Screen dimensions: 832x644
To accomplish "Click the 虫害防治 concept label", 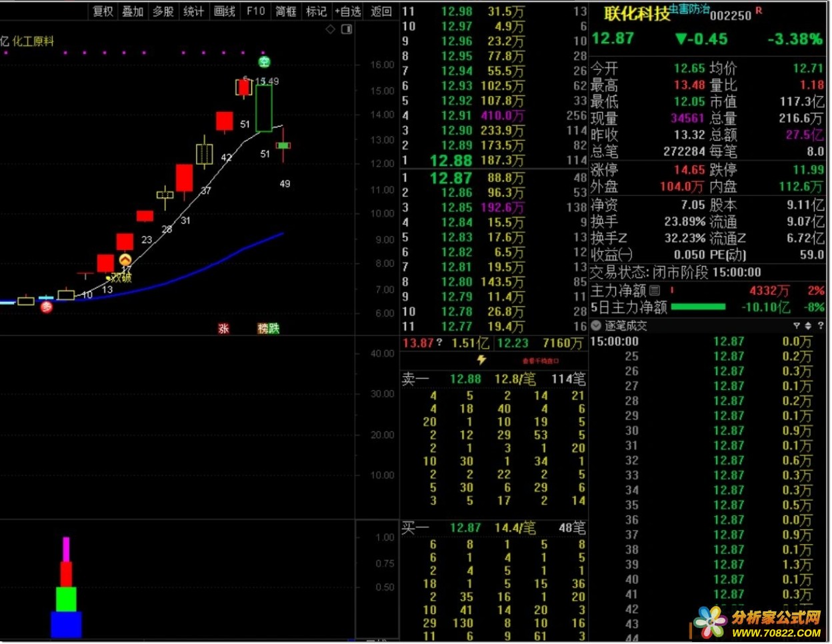I will click(689, 9).
